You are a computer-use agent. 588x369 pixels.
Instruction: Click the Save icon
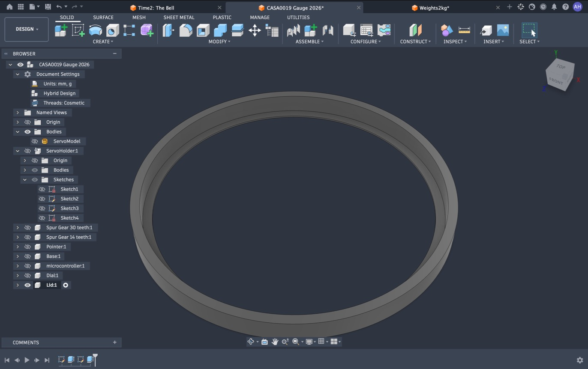[x=48, y=7]
